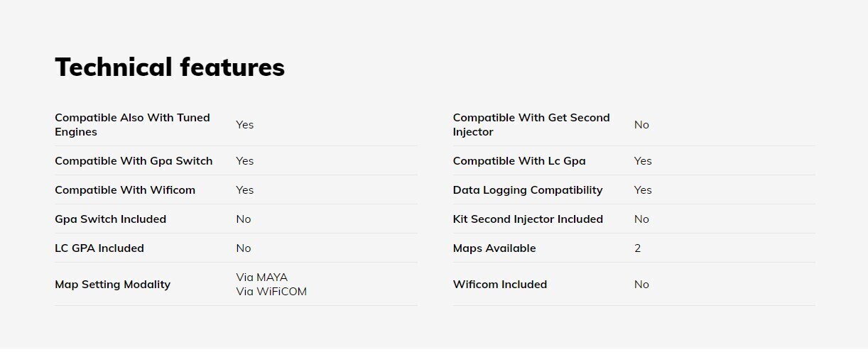868x352 pixels.
Task: Click "Yes" beside Data Logging Compatibility
Action: pyautogui.click(x=643, y=190)
